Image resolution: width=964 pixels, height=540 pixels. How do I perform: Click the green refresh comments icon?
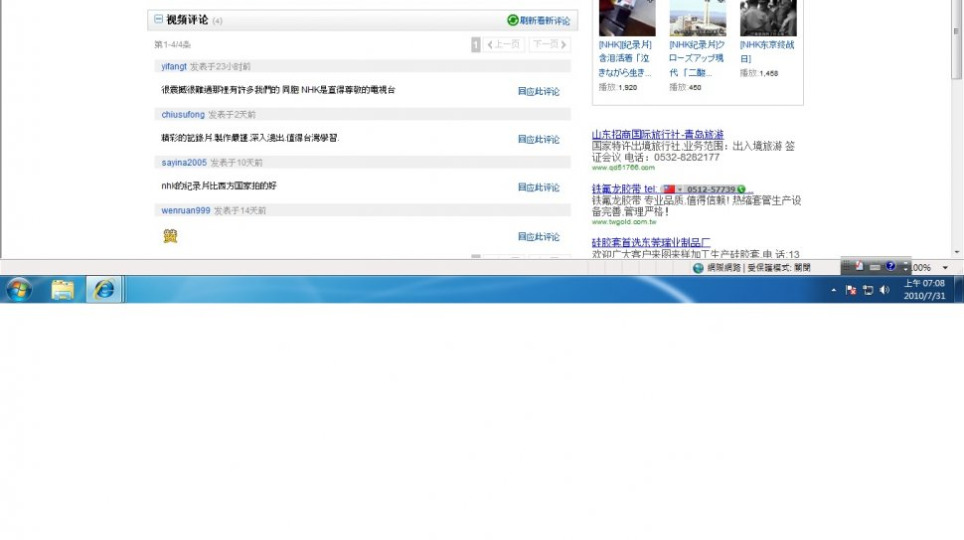click(x=513, y=21)
